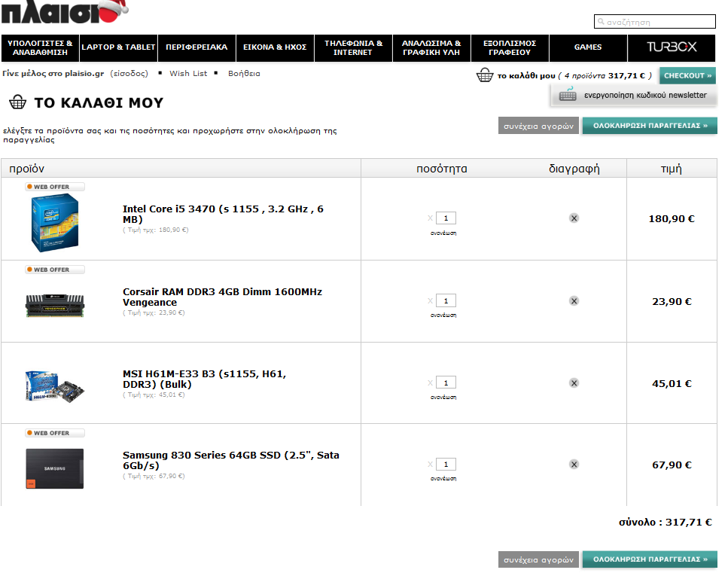Image resolution: width=728 pixels, height=576 pixels.
Task: Open LAPTOP & TABLET menu
Action: pyautogui.click(x=118, y=48)
